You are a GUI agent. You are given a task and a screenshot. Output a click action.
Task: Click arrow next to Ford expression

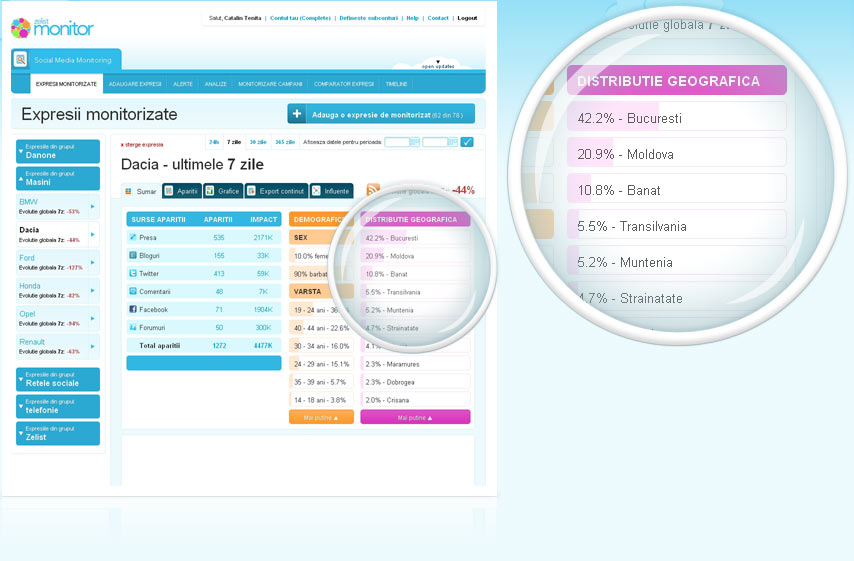pos(93,263)
